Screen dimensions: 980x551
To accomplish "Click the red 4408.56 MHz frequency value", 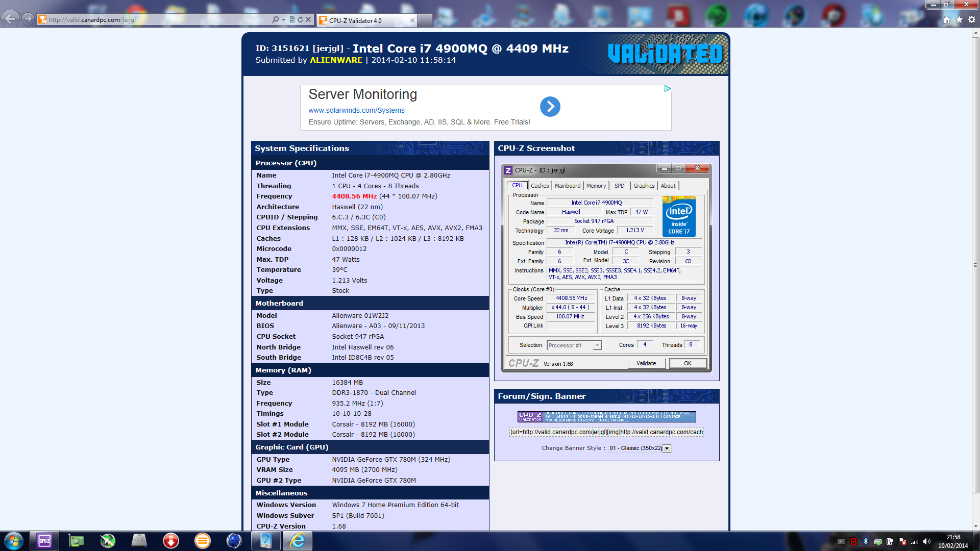I will pos(354,196).
